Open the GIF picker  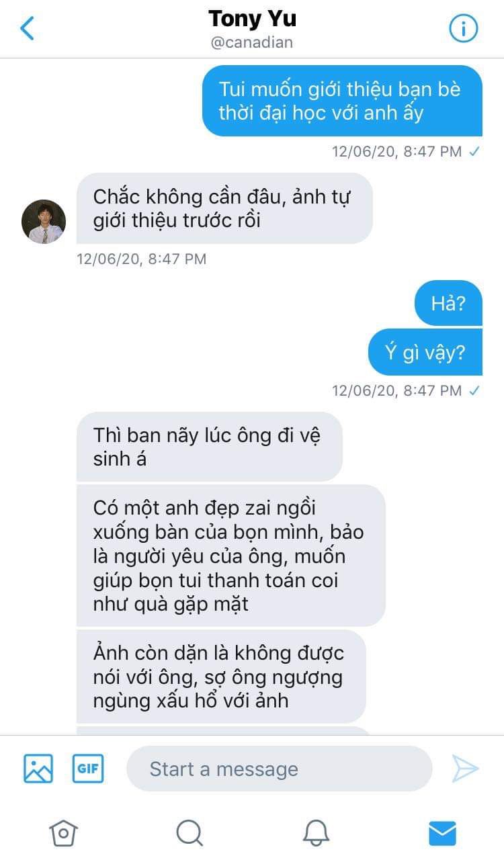[x=88, y=769]
